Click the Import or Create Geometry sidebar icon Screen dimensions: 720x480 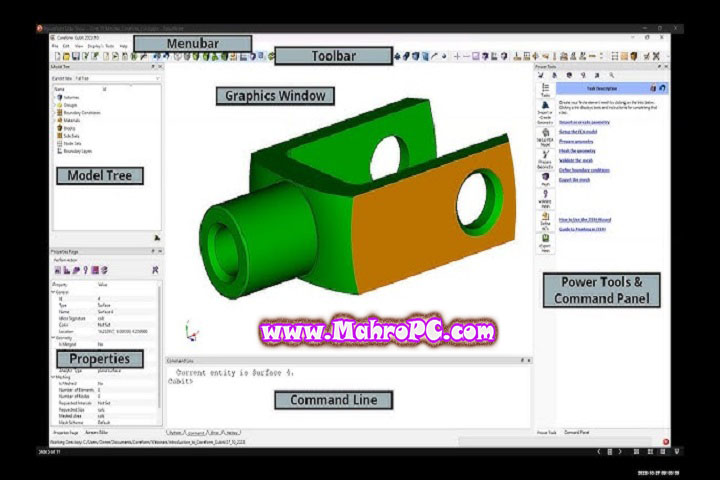click(x=545, y=113)
